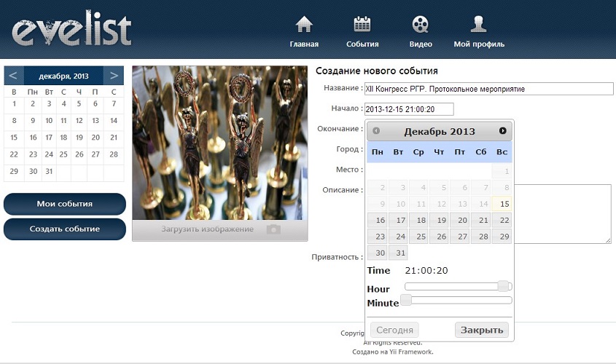The image size is (616, 364).
Task: Select day 24 in datepicker popup
Action: click(x=398, y=237)
